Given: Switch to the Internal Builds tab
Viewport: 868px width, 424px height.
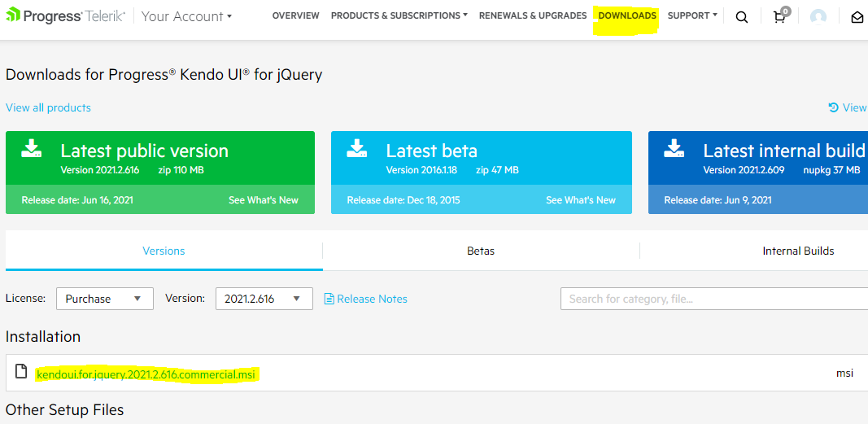Looking at the screenshot, I should coord(798,251).
